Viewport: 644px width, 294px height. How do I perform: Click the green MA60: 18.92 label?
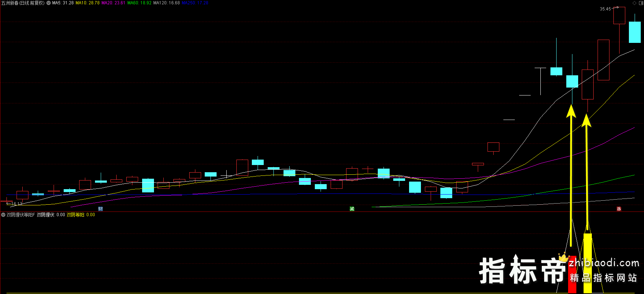pyautogui.click(x=139, y=3)
